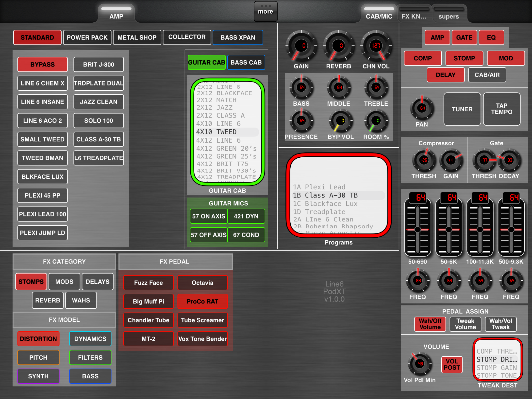Viewport: 532px width, 399px height.
Task: Click the REVERB knob
Action: click(x=339, y=46)
